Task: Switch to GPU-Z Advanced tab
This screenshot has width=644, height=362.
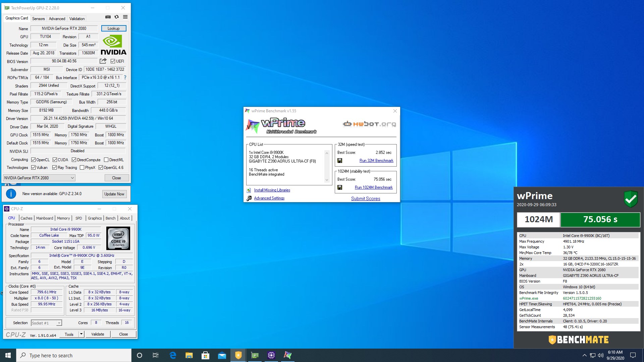Action: tap(57, 19)
